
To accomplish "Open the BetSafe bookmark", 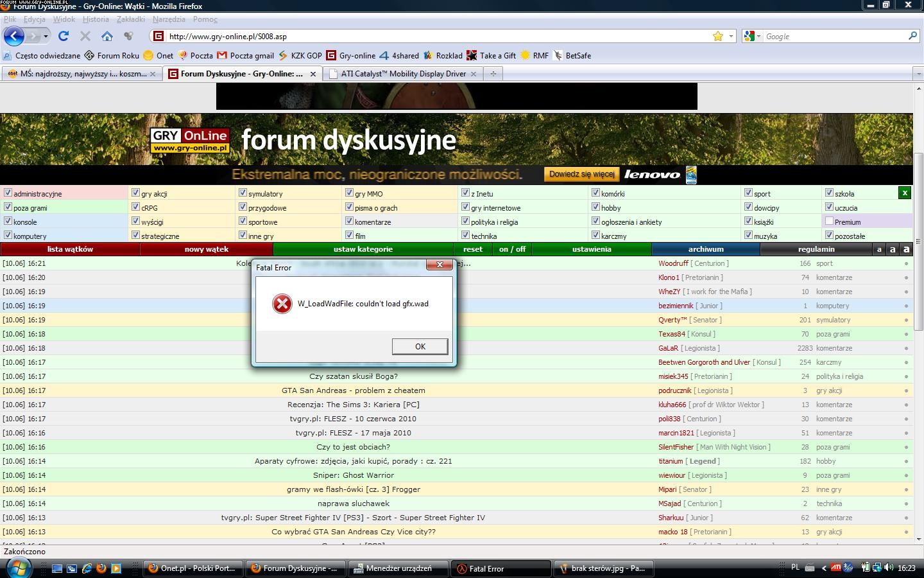I will coord(572,55).
